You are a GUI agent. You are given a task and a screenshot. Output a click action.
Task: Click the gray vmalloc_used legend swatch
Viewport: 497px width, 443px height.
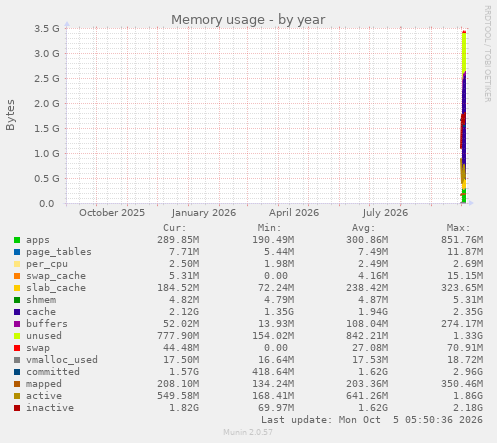click(x=17, y=360)
